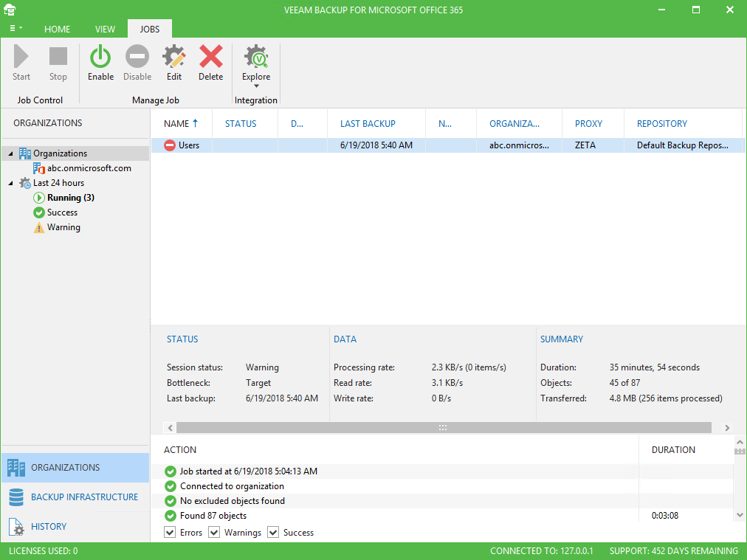Toggle the Errors filter checkbox
This screenshot has height=560, width=747.
170,533
